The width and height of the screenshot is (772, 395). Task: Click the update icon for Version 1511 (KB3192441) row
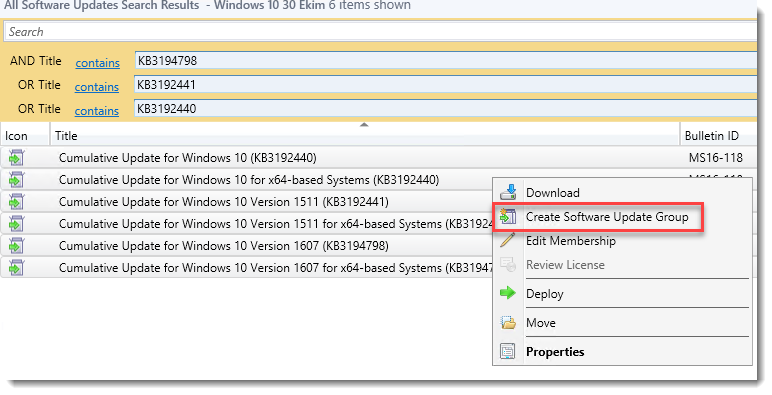click(16, 202)
